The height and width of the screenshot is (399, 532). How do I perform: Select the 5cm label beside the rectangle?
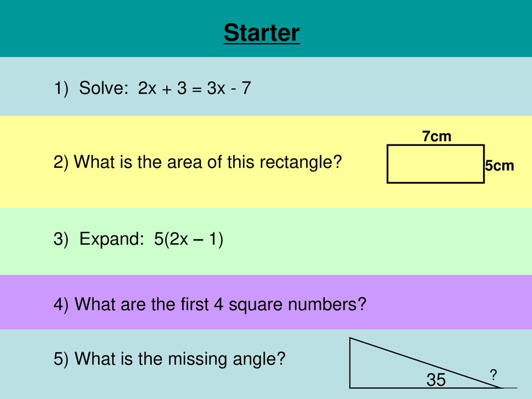pyautogui.click(x=499, y=166)
